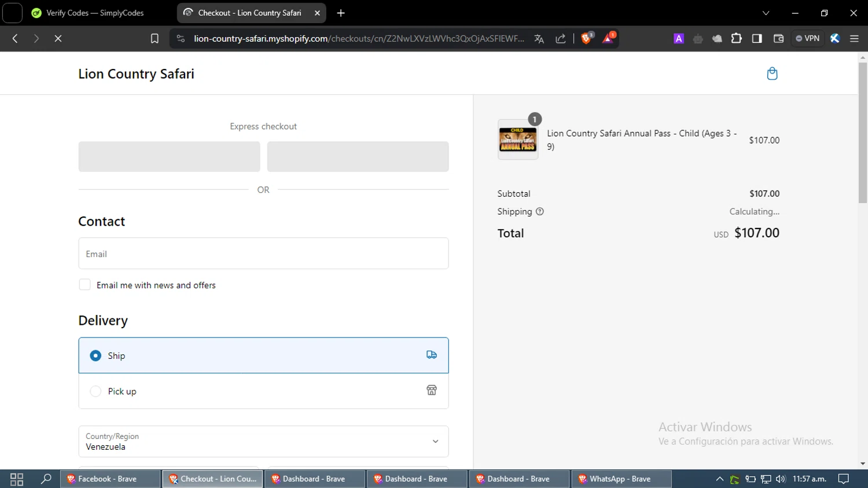868x488 pixels.
Task: Open the Country/Region dropdown
Action: (263, 442)
